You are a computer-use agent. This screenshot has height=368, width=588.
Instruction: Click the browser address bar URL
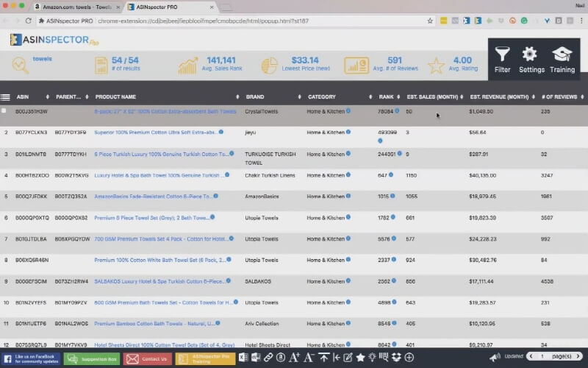click(204, 21)
